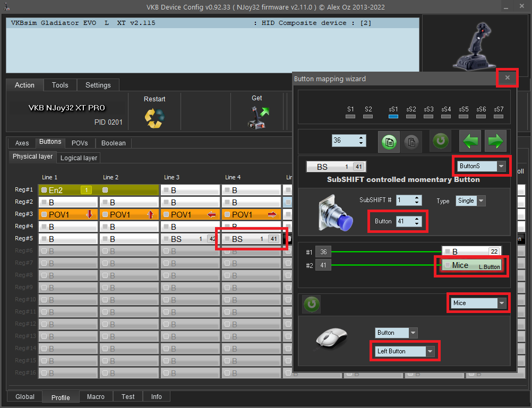Click the Button 41 spinner field
532x408 pixels.
(408, 221)
